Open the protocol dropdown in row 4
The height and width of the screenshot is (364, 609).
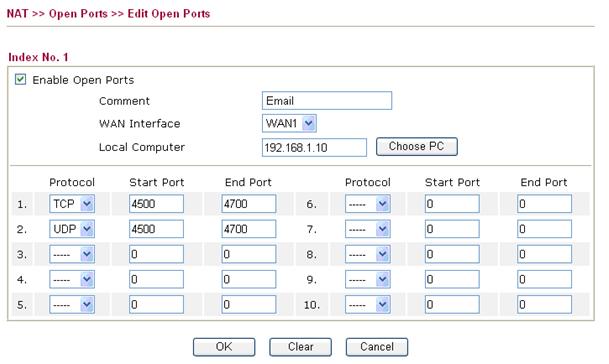click(x=72, y=279)
